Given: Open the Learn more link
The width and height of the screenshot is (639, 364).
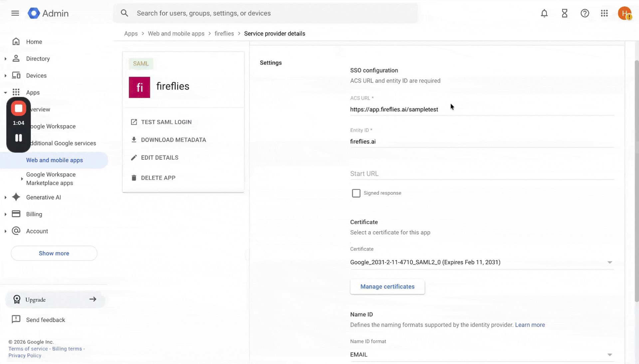Looking at the screenshot, I should click(x=530, y=325).
